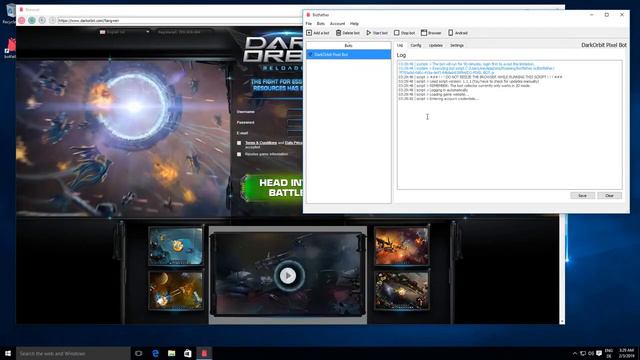Tick the receive game information checkbox
This screenshot has height=360, width=640.
tap(239, 154)
